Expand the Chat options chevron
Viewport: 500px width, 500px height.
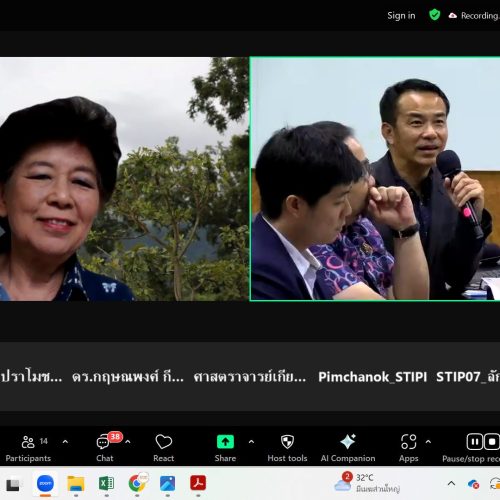tap(128, 442)
